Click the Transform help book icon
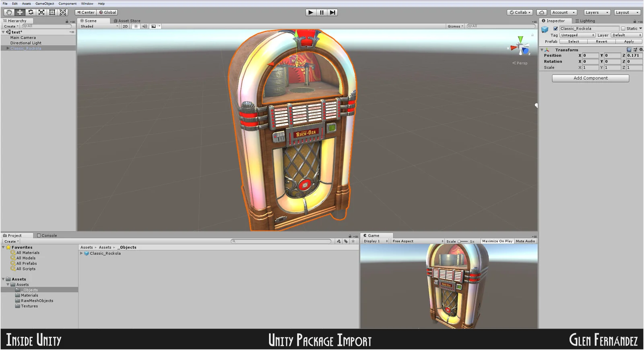Screen dimensions: 644x350 (629, 50)
